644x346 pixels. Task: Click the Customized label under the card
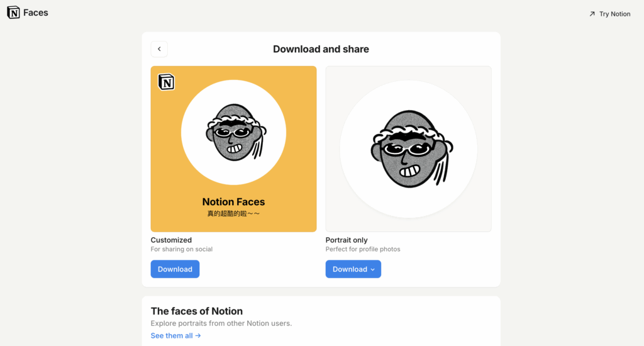(x=171, y=240)
